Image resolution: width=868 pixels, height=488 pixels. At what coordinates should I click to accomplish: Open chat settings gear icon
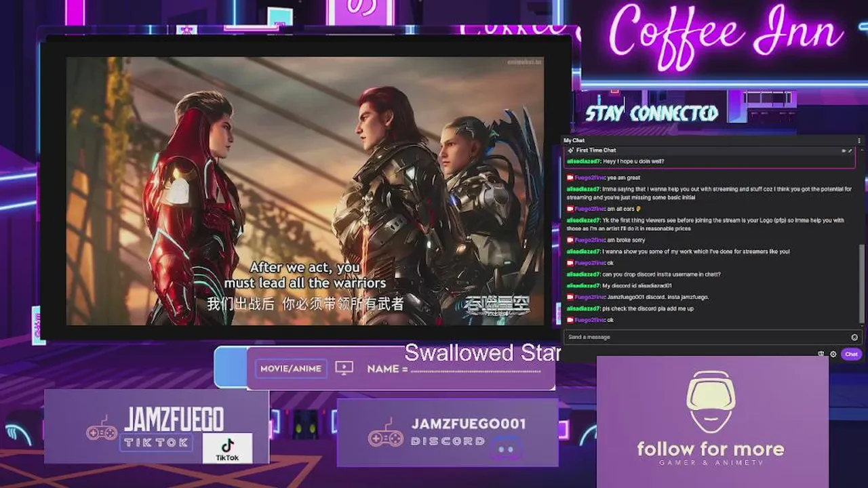pyautogui.click(x=833, y=354)
